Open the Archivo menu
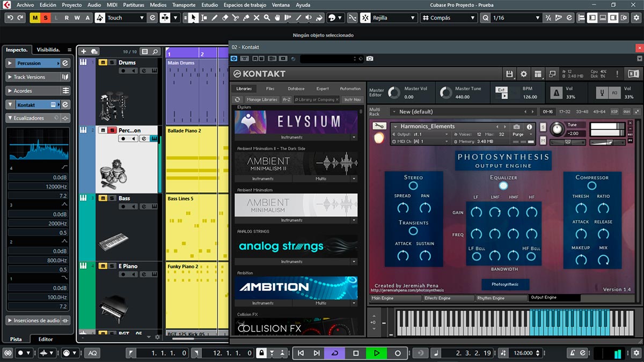644x362 pixels. tap(25, 5)
